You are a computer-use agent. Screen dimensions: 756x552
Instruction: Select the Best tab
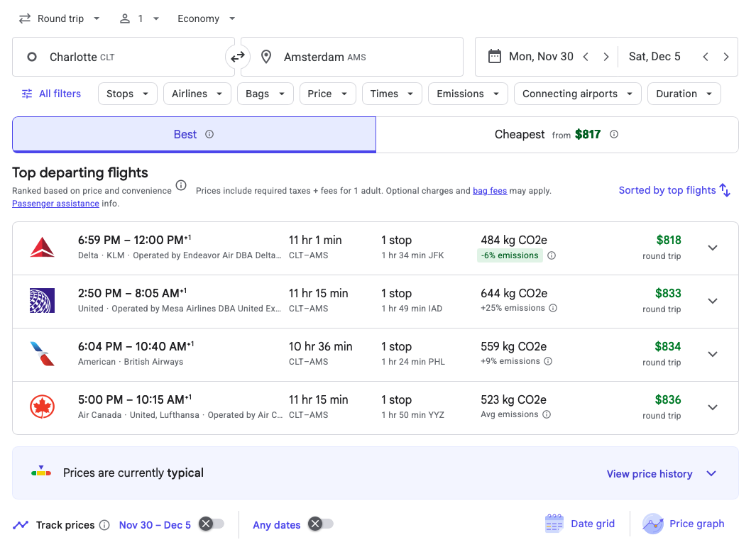click(x=194, y=135)
